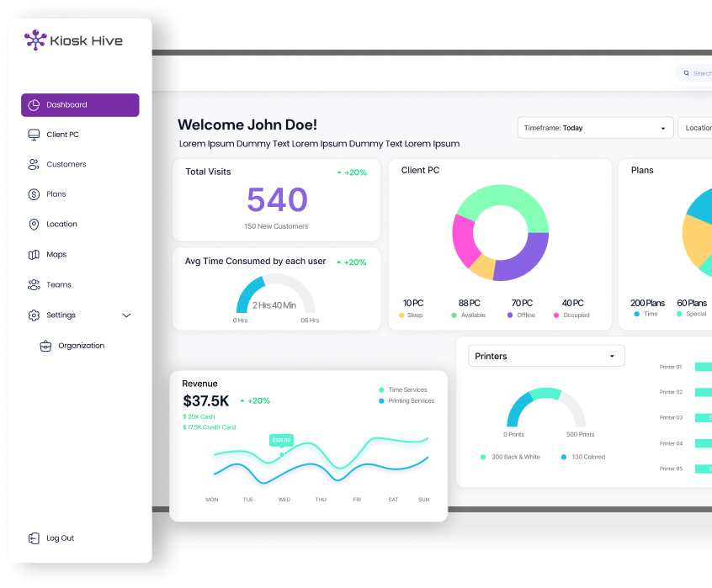Click the Maps icon in sidebar
Viewport: 712px width, 588px height.
(34, 255)
